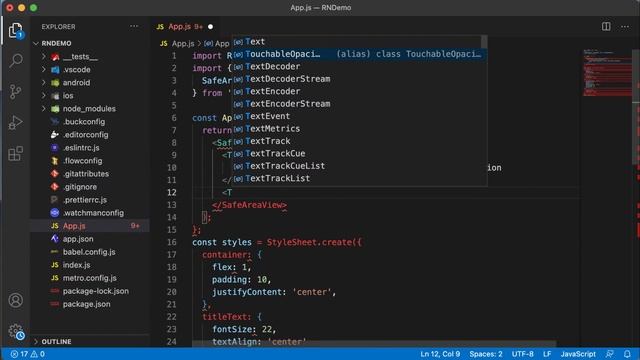Click App symbol breadcrumb

click(x=217, y=43)
